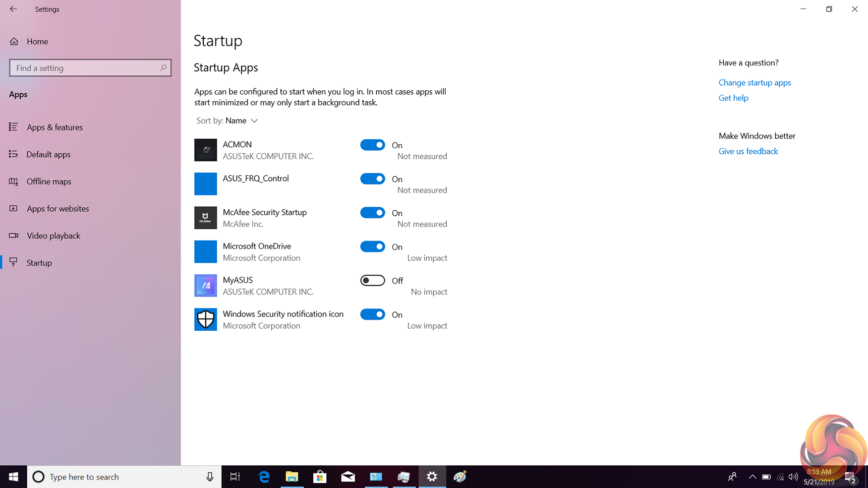Disable Windows Security notification icon toggle

point(373,315)
